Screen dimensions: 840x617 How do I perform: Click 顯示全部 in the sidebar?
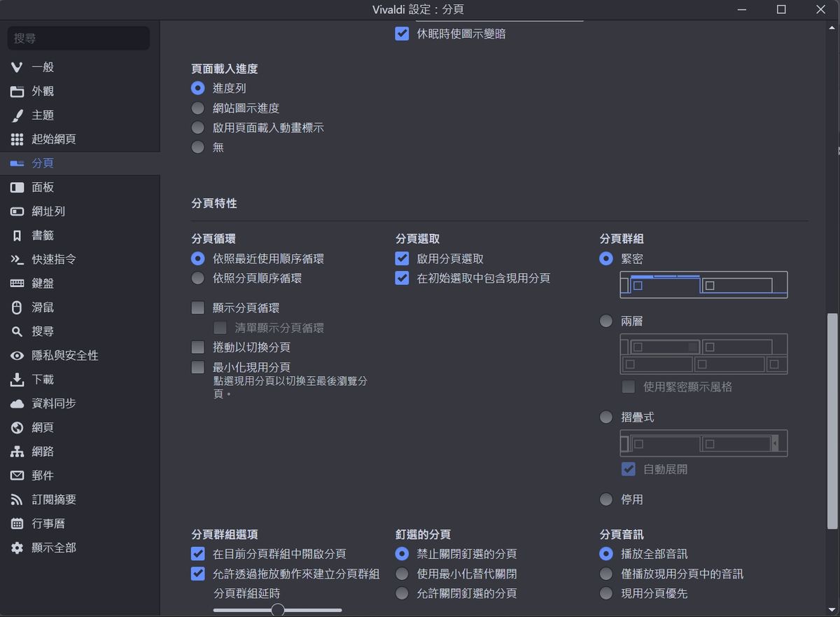coord(53,548)
